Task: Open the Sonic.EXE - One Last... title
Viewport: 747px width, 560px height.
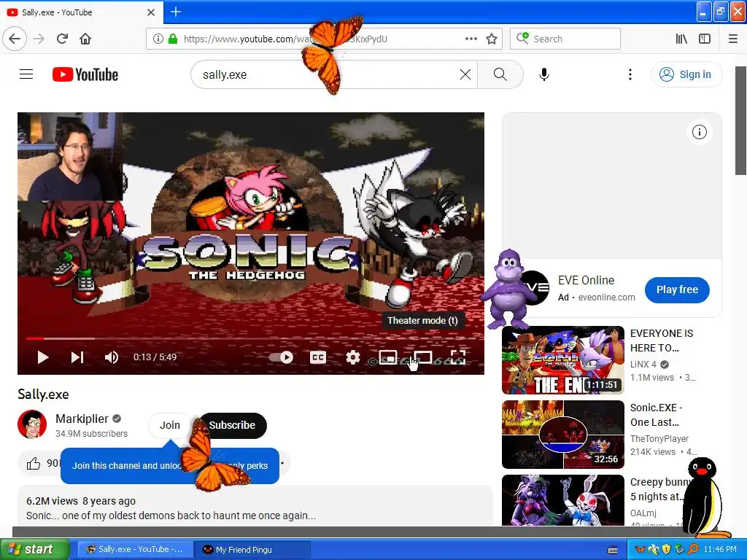Action: click(656, 415)
